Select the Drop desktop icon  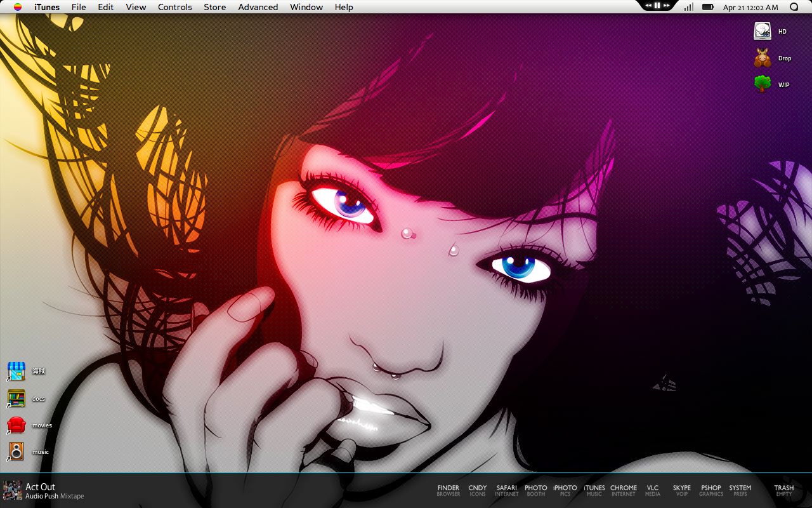(763, 58)
